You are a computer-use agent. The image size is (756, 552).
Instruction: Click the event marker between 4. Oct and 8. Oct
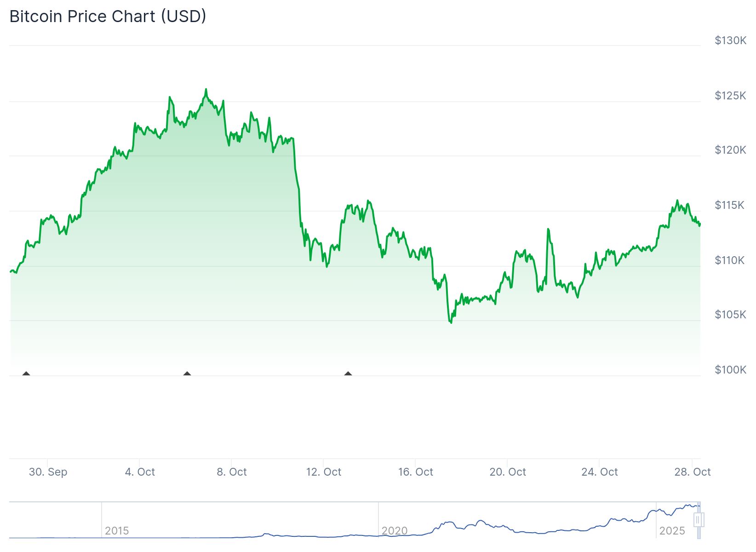pos(187,374)
